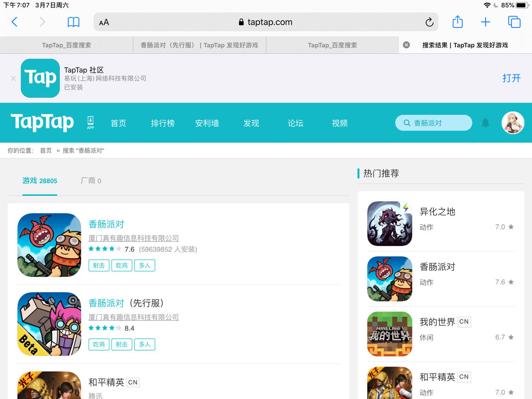The height and width of the screenshot is (399, 532).
Task: Open the 排行榜 rankings page
Action: [x=163, y=123]
